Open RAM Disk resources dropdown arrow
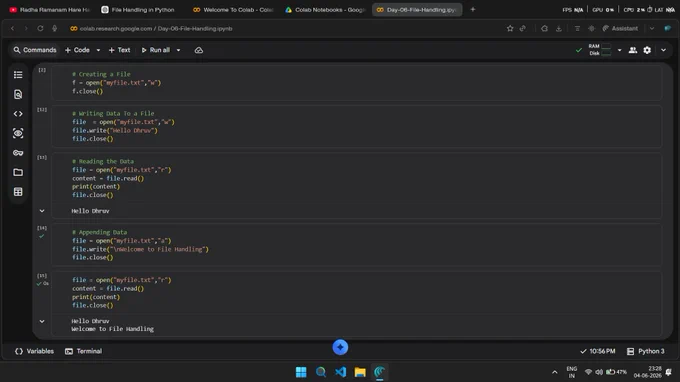680x382 pixels. pos(619,50)
